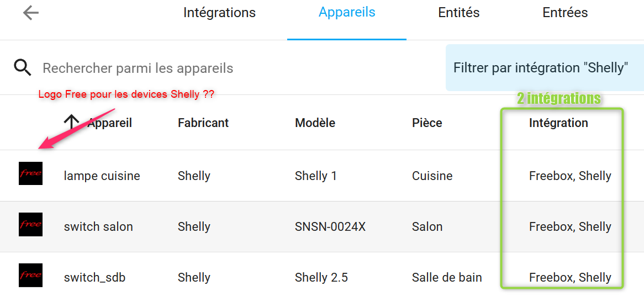Open the lampe cuisine device row
This screenshot has height=296, width=644.
pyautogui.click(x=322, y=176)
